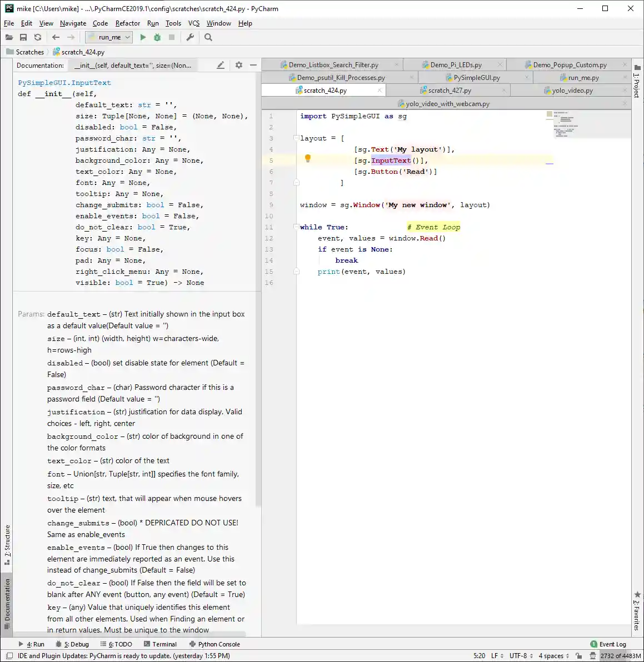The height and width of the screenshot is (662, 644).
Task: Click the memory usage indicator
Action: pos(620,656)
